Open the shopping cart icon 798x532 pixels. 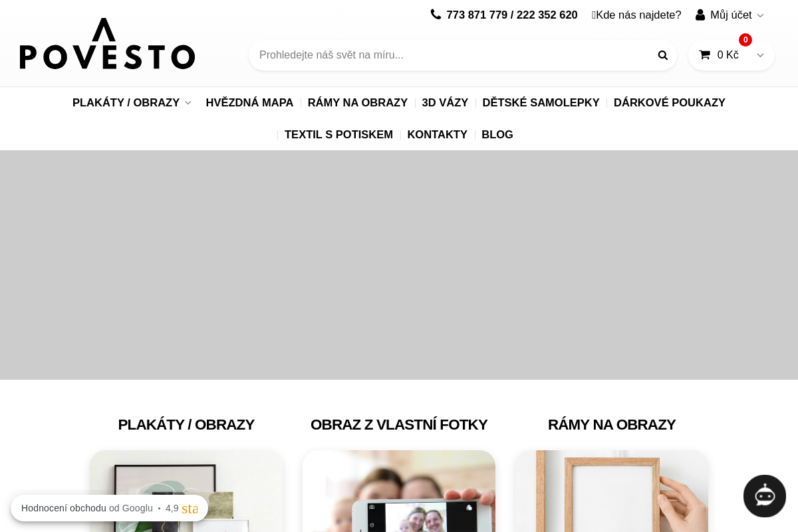pyautogui.click(x=705, y=55)
